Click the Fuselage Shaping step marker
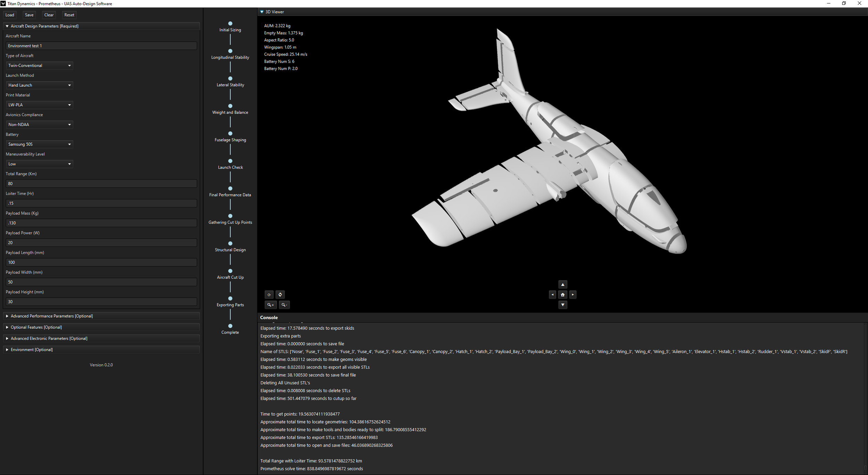The width and height of the screenshot is (868, 475). 230,134
